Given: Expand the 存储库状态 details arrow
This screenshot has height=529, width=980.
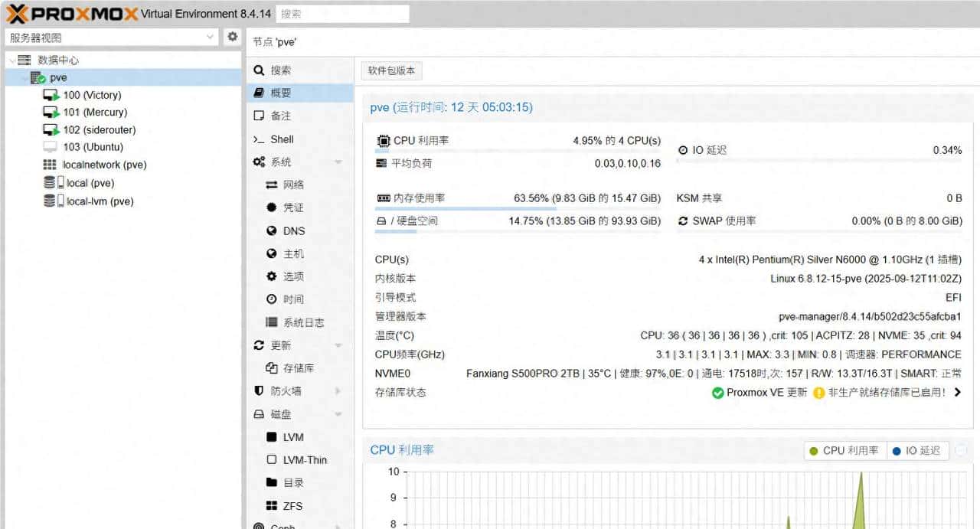Looking at the screenshot, I should click(x=957, y=393).
